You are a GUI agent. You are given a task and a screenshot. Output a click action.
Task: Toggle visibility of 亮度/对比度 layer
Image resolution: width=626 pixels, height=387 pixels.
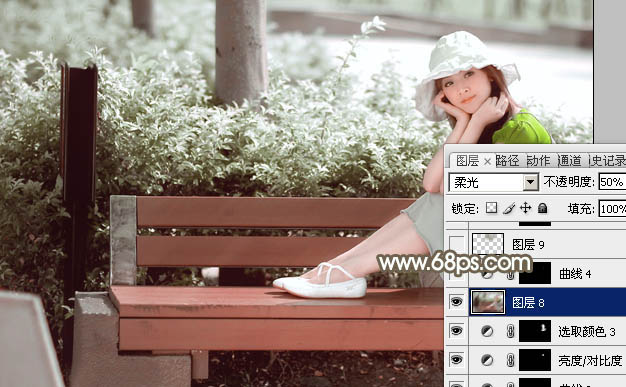456,360
